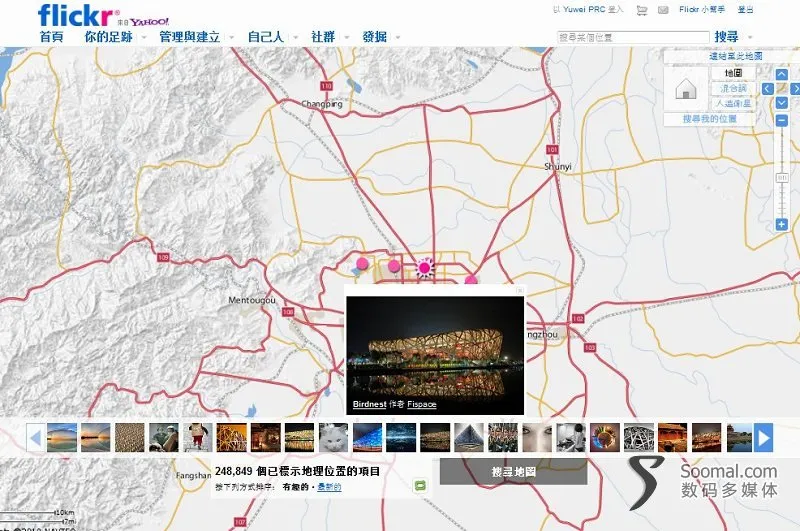Image resolution: width=800 pixels, height=531 pixels.
Task: Pan the map up with arrow
Action: (x=782, y=74)
